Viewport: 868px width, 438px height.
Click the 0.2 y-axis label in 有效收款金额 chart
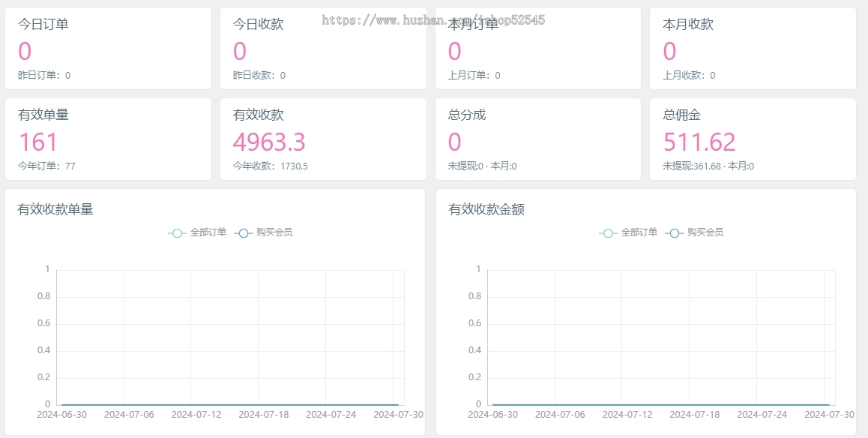[474, 378]
